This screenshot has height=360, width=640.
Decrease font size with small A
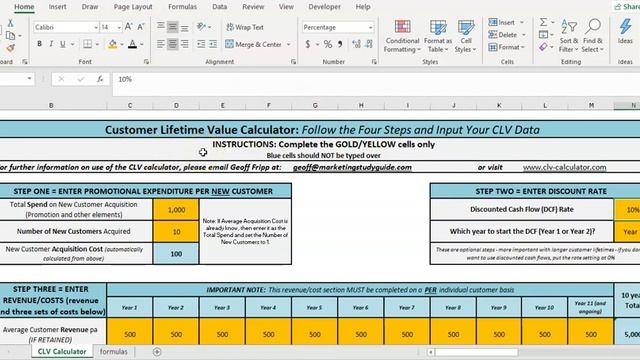[x=141, y=27]
